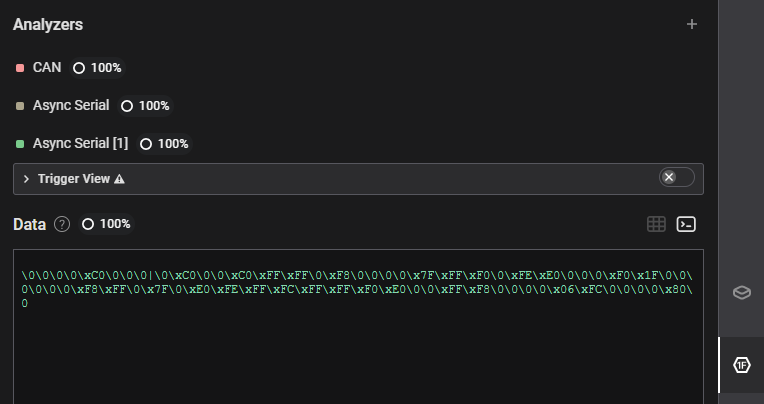Click Async Serial [1] 100% progress badge
Viewport: 764px width, 404px height.
[x=164, y=144]
